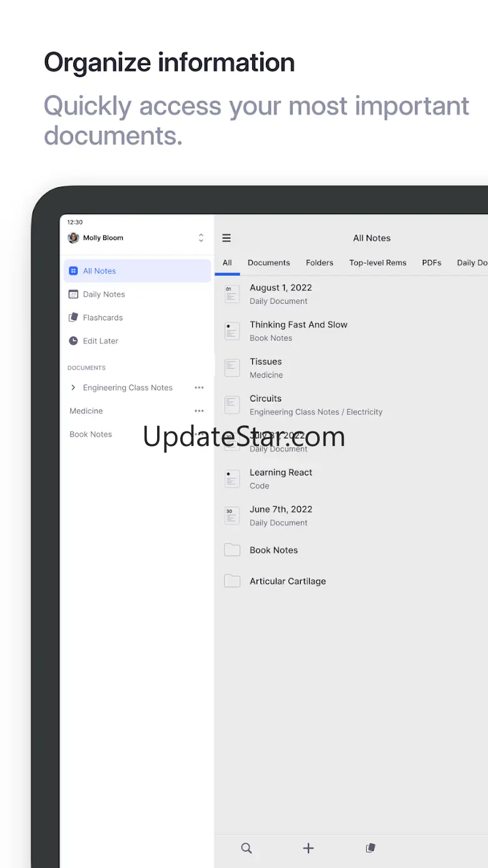This screenshot has height=868, width=488.
Task: Switch to the Folders tab
Action: click(x=320, y=262)
